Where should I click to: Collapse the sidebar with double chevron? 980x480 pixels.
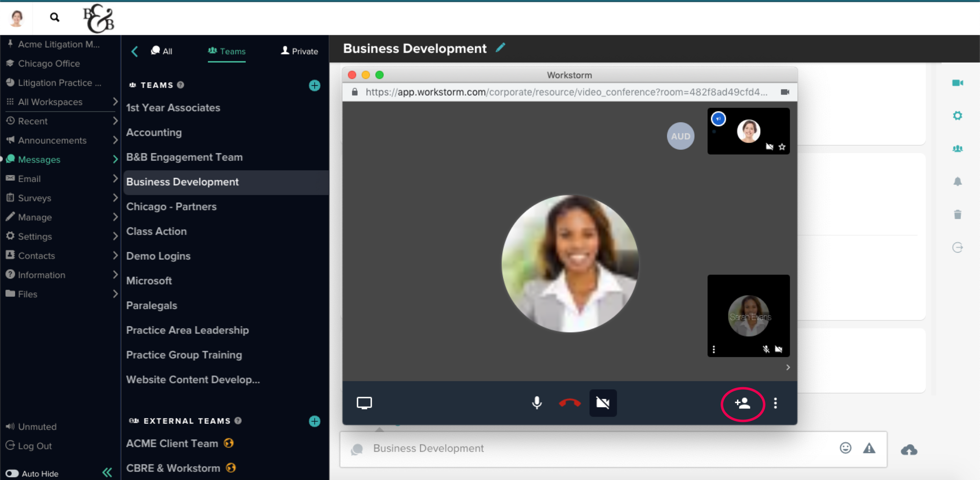[x=107, y=472]
